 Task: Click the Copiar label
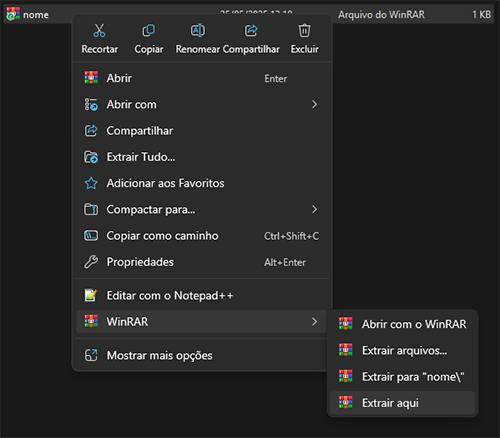click(x=149, y=49)
